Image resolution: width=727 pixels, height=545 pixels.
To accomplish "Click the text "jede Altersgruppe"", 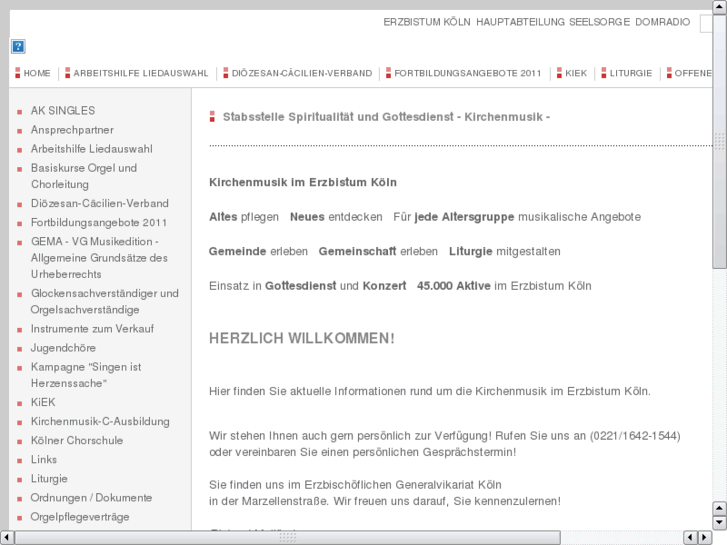I will tap(464, 217).
